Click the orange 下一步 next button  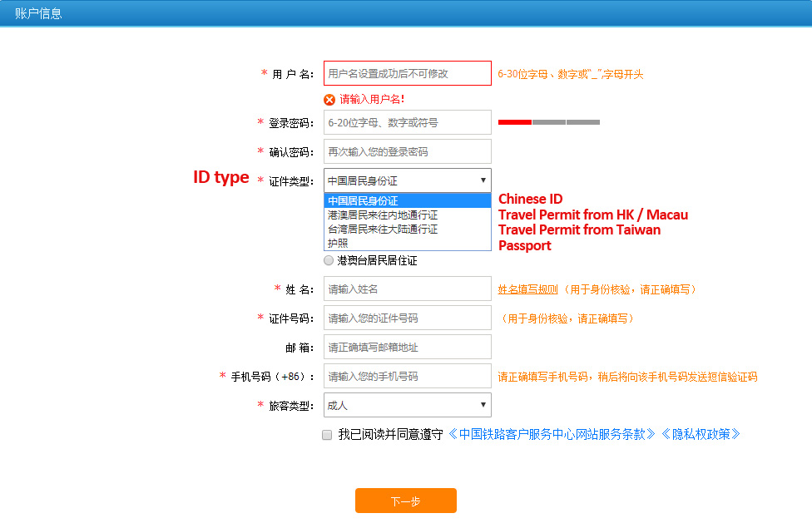(405, 501)
